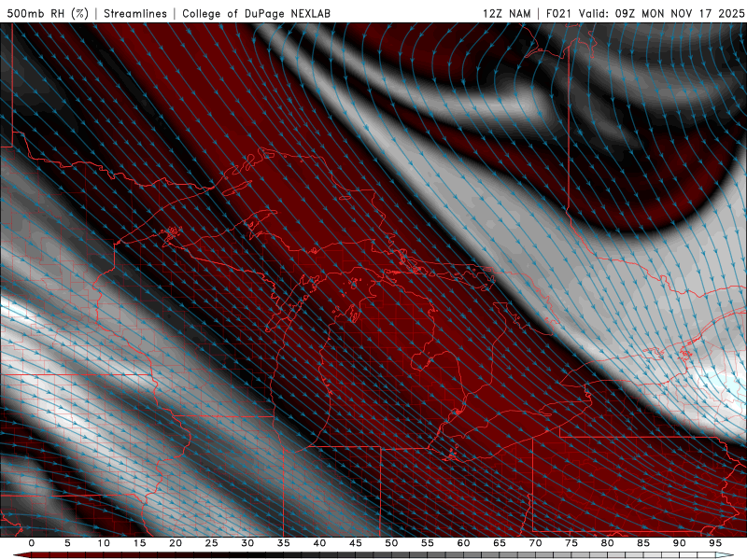Click the '45' colorbar tick label
Image resolution: width=747 pixels, height=560 pixels.
click(x=356, y=543)
